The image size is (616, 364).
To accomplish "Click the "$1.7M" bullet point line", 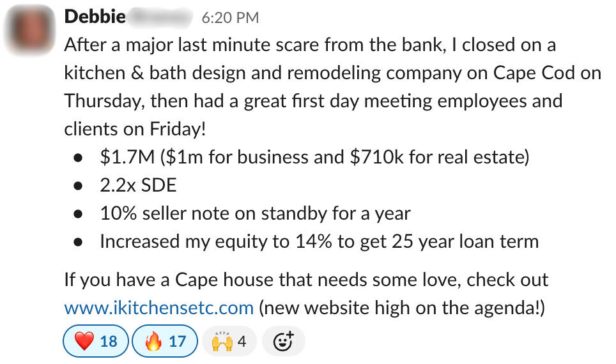I will click(314, 157).
